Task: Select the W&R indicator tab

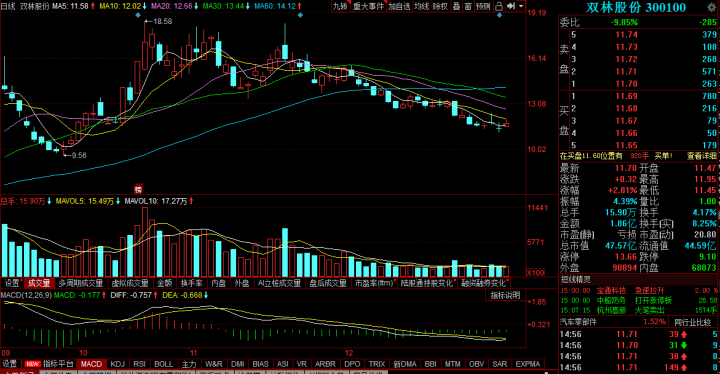Action: point(214,364)
